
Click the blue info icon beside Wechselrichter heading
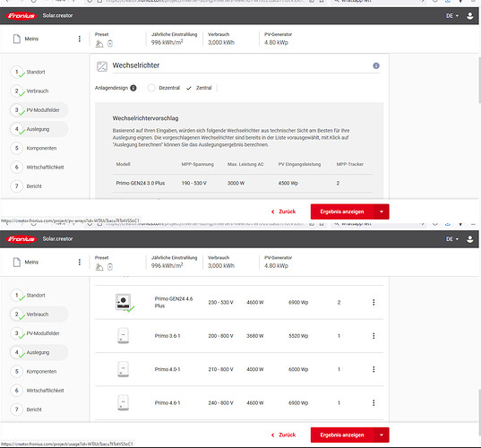(x=376, y=65)
